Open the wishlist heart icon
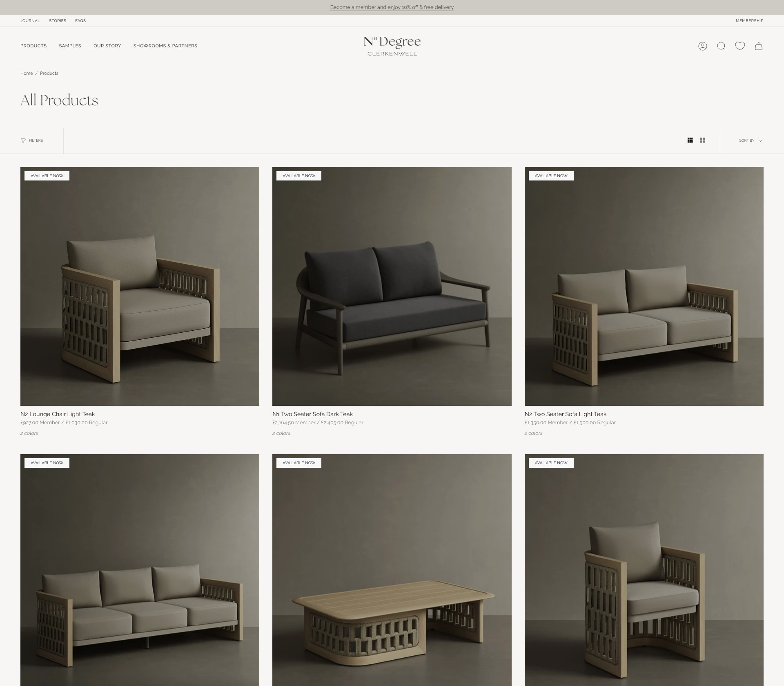The image size is (784, 686). 740,46
